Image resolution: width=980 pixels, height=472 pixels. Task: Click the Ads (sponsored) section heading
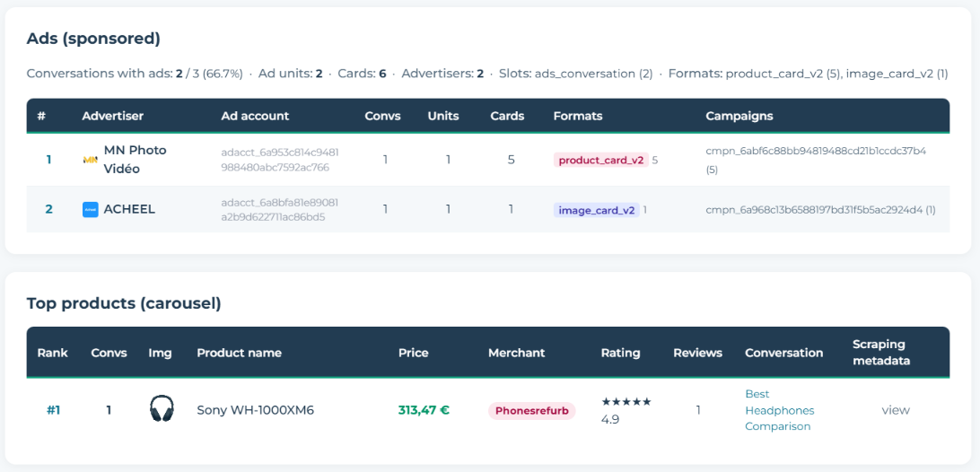pos(93,39)
